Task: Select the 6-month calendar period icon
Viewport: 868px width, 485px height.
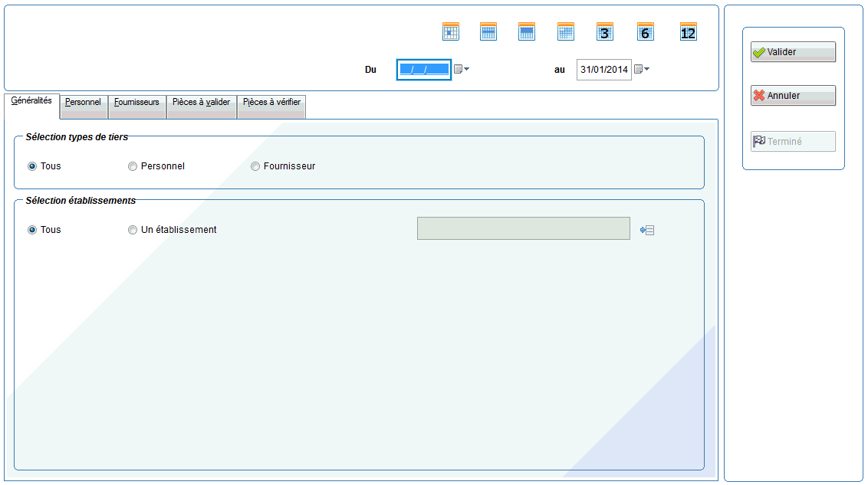Action: [x=646, y=32]
